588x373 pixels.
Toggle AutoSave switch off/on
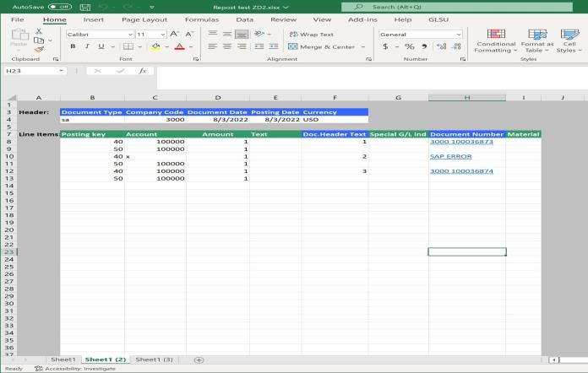pos(60,7)
